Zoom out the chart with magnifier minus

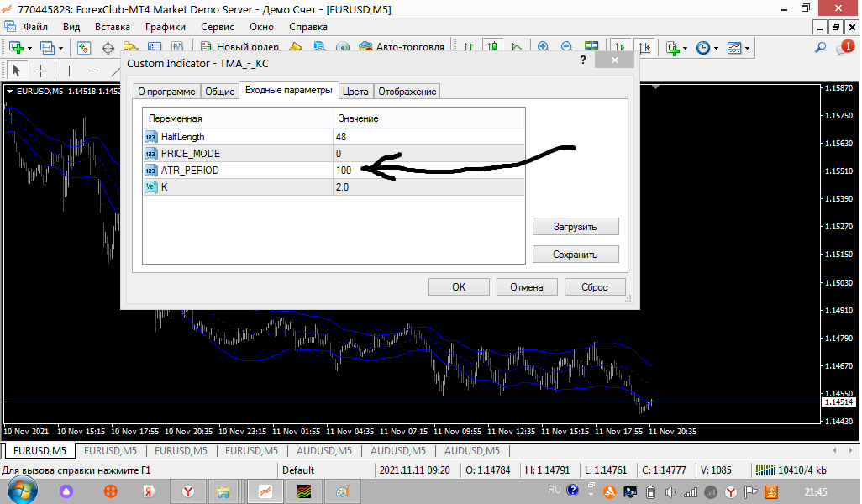(x=567, y=48)
